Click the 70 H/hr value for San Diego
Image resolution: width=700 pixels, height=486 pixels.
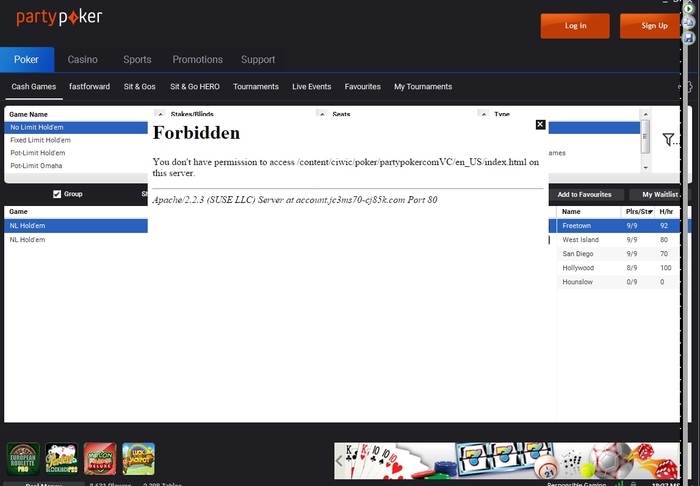coord(664,254)
